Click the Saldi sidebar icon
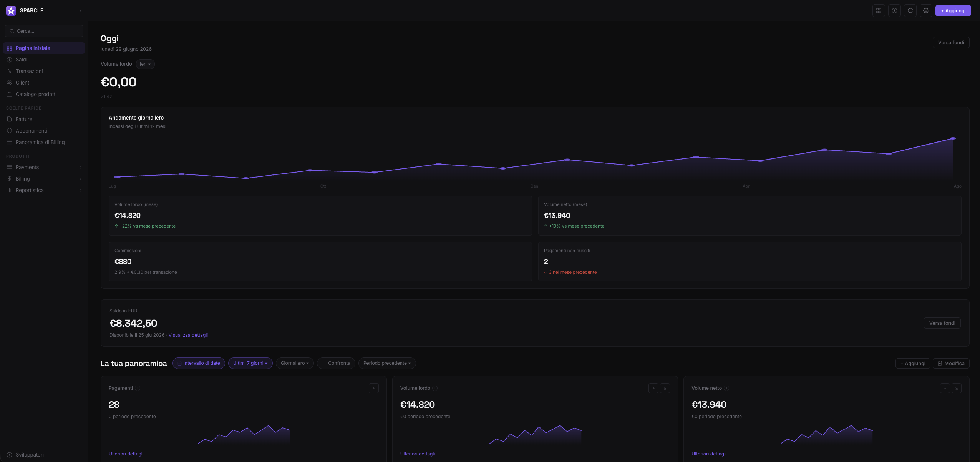This screenshot has width=980, height=462. pyautogui.click(x=10, y=60)
